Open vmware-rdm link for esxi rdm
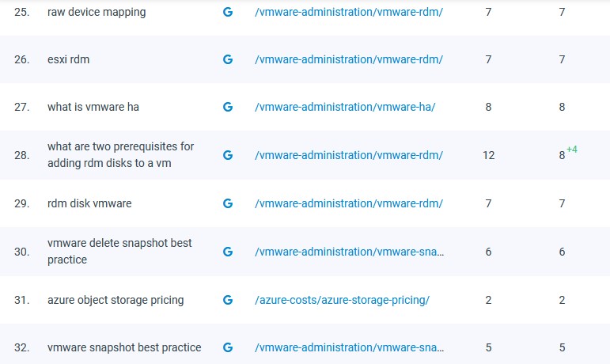 point(348,59)
